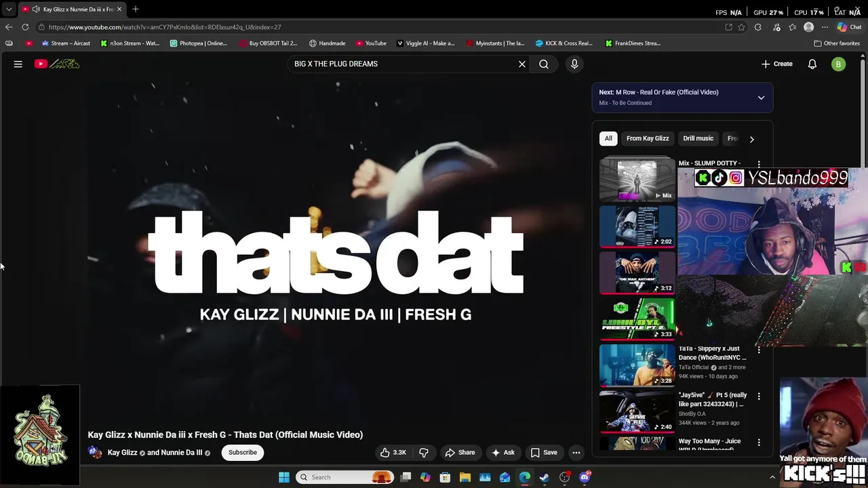Open the YouTube hamburger guide menu
Viewport: 868px width, 488px height.
click(x=18, y=64)
